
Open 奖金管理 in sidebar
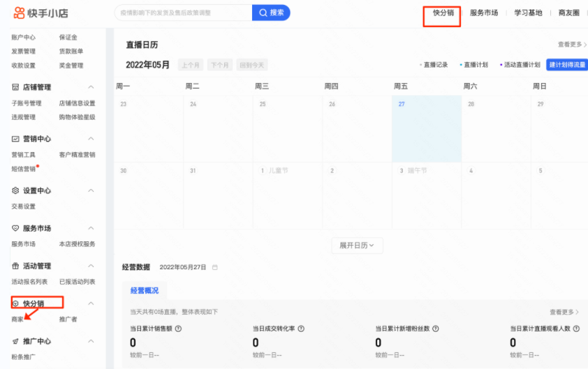click(x=71, y=65)
